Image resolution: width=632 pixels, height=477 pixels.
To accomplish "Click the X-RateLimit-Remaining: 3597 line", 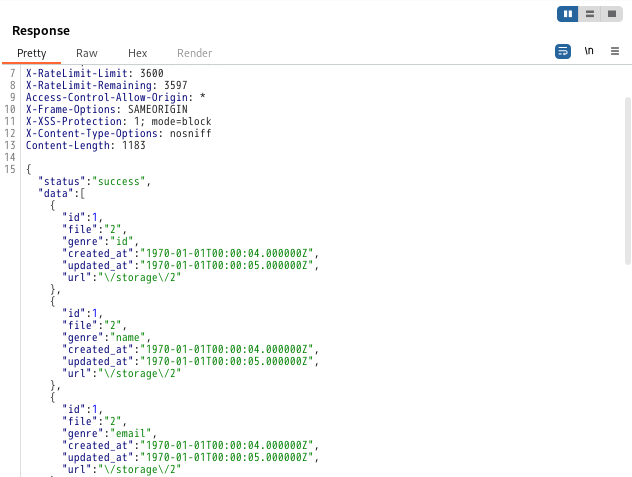I will click(106, 85).
